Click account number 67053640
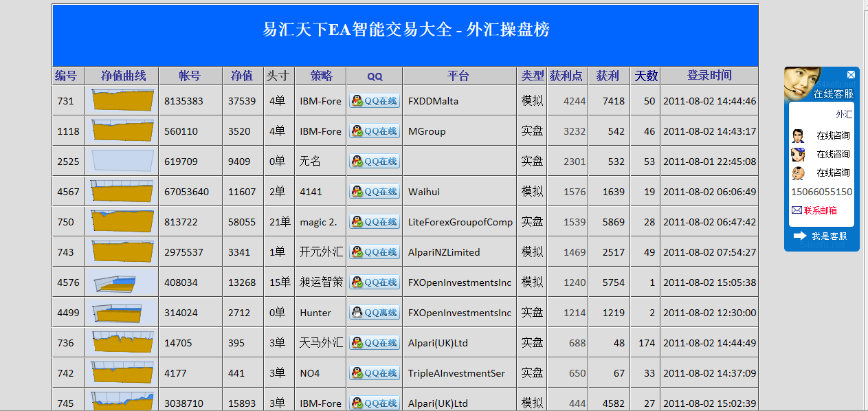Screen dimensions: 868x411 pos(186,192)
